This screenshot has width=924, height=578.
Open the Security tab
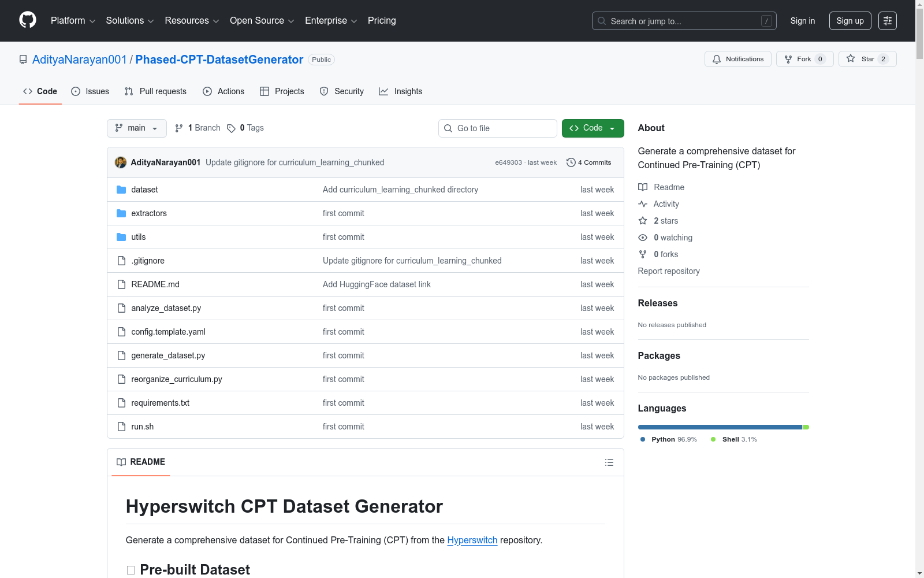tap(342, 91)
